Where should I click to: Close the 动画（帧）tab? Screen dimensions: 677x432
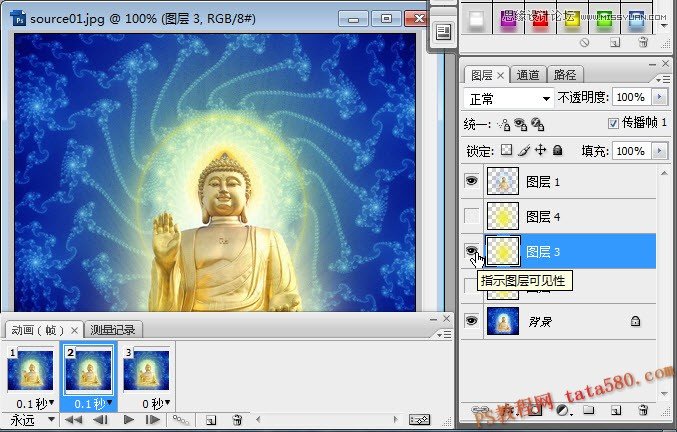coord(74,331)
